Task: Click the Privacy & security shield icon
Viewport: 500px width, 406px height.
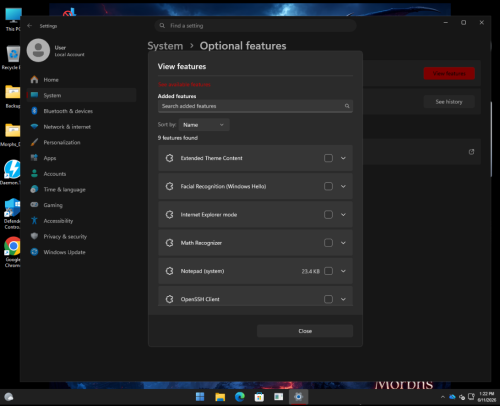Action: [34, 236]
